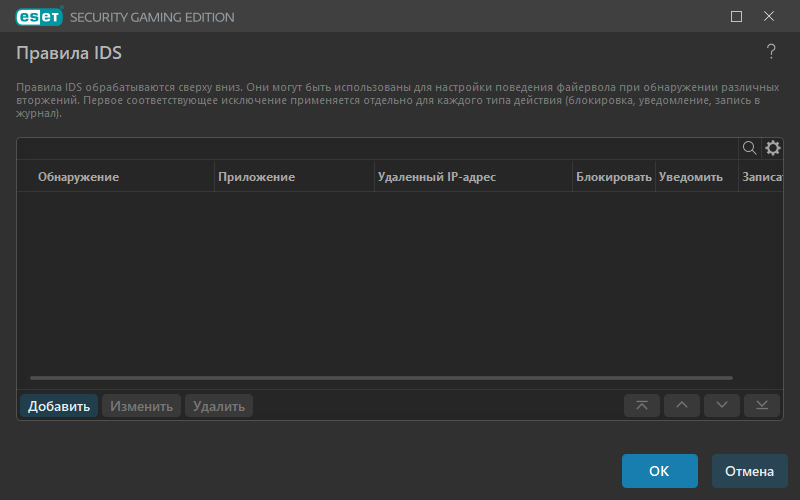This screenshot has height=500, width=800.
Task: Sort by Удаленный IP-адрес column header
Action: pos(473,177)
